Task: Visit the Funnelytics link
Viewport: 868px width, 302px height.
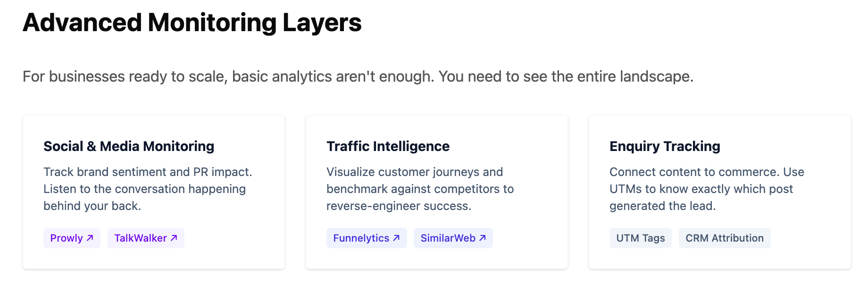Action: coord(361,238)
